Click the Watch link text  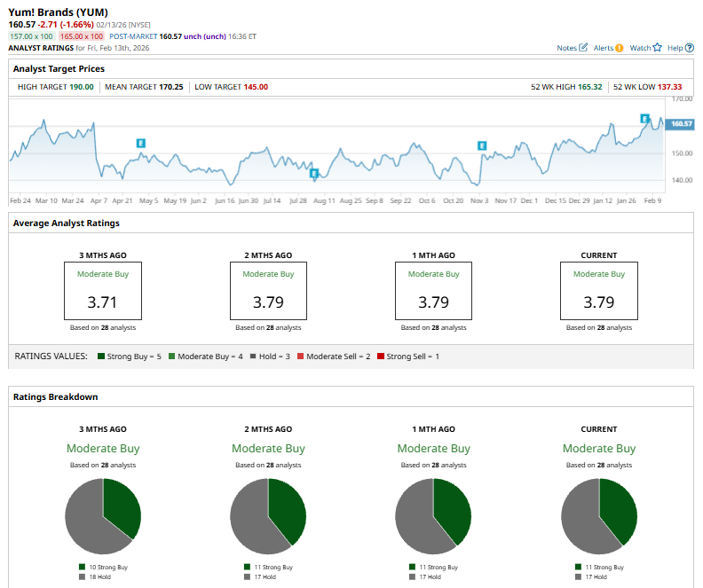click(x=640, y=48)
